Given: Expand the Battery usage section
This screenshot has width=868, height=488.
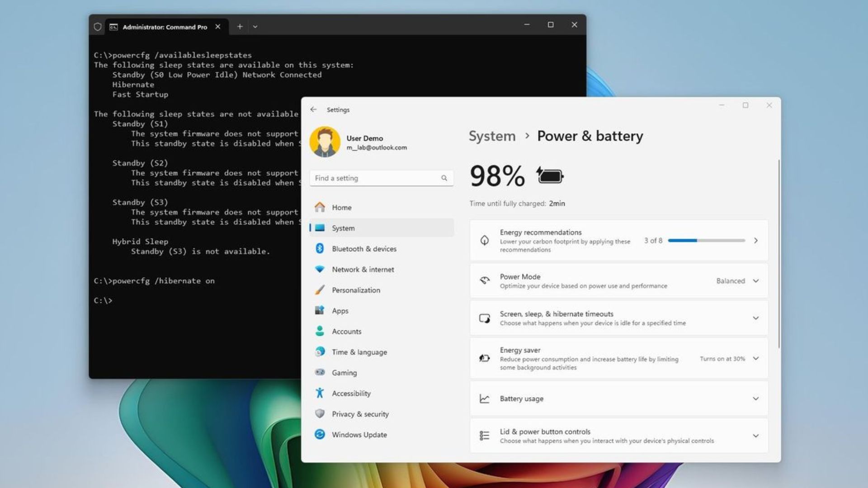Looking at the screenshot, I should pyautogui.click(x=755, y=399).
